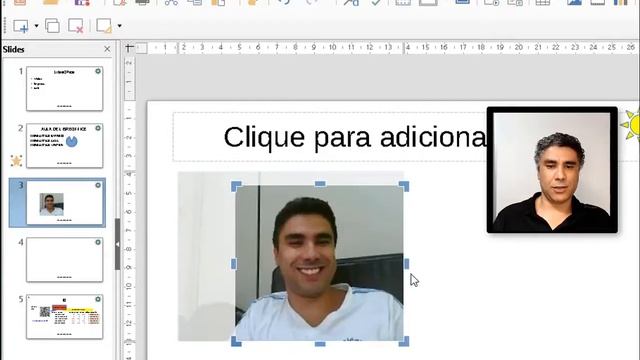Image resolution: width=640 pixels, height=360 pixels.
Task: Collapse the slide panel using the side handle
Action: click(118, 244)
